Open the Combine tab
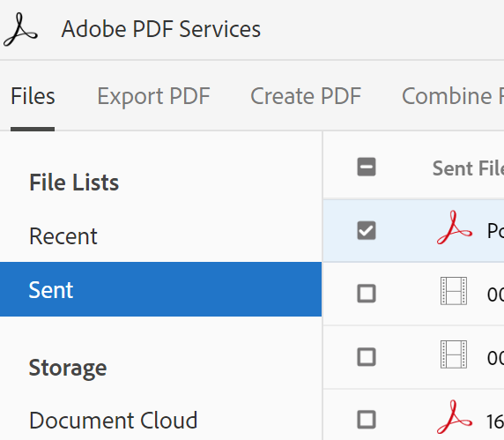This screenshot has height=440, width=504. (453, 96)
